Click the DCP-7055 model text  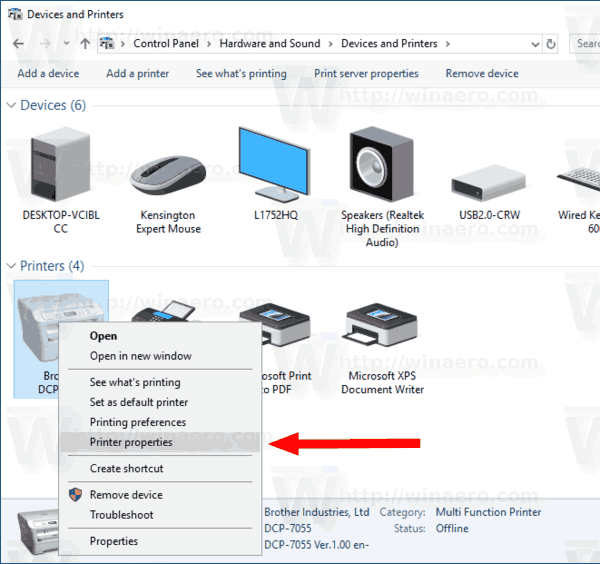288,528
